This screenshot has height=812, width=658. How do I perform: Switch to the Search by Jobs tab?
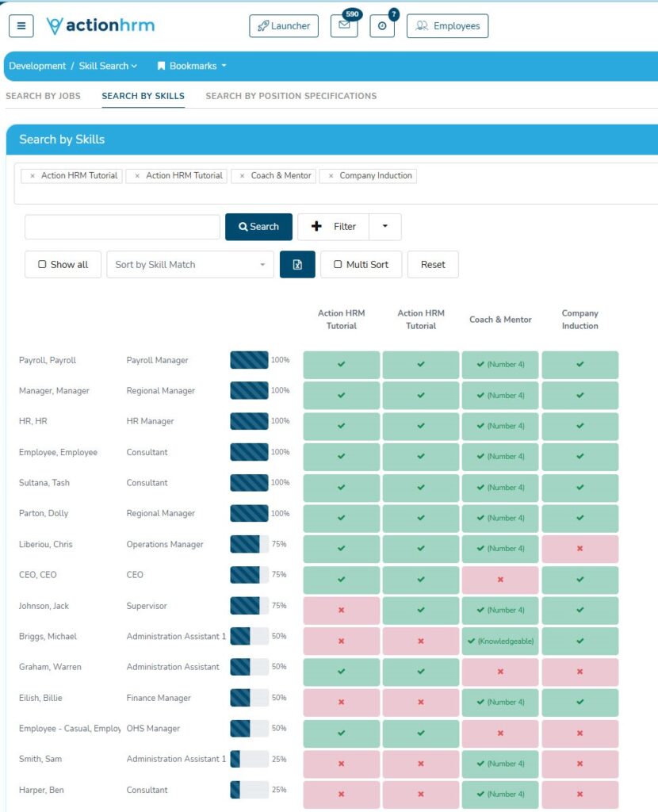(43, 96)
